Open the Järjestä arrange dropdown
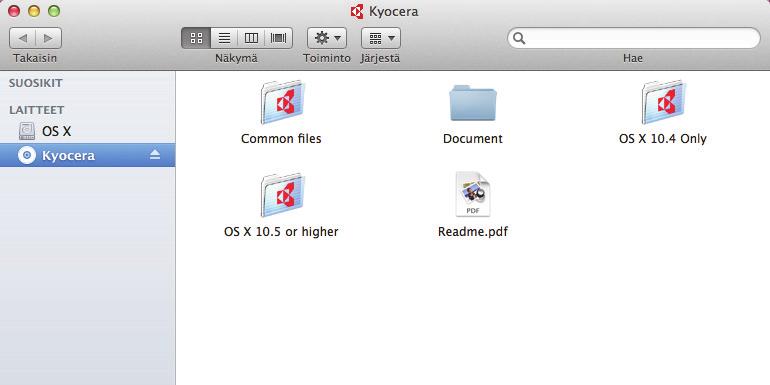Screen dimensions: 770x385 click(x=381, y=38)
